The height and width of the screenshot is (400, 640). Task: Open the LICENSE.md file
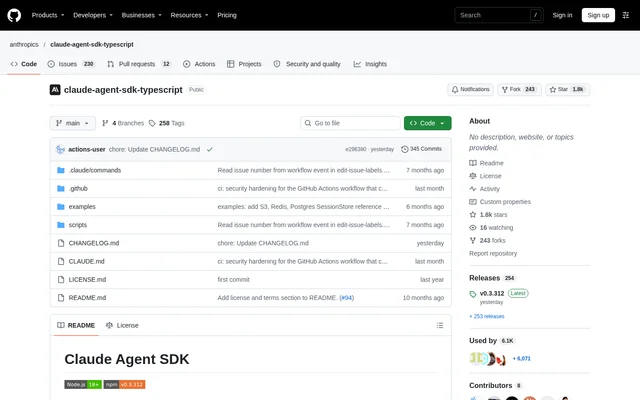[x=87, y=280]
